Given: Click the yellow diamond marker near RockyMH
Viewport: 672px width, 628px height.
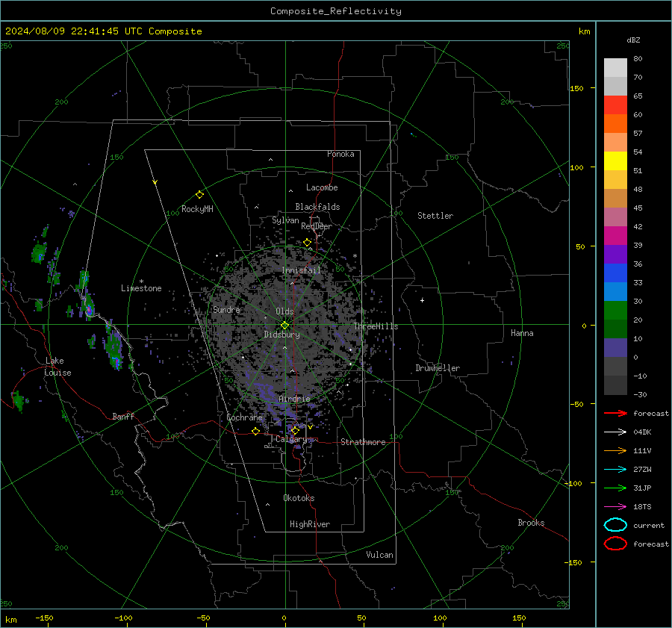Looking at the screenshot, I should pos(199,195).
